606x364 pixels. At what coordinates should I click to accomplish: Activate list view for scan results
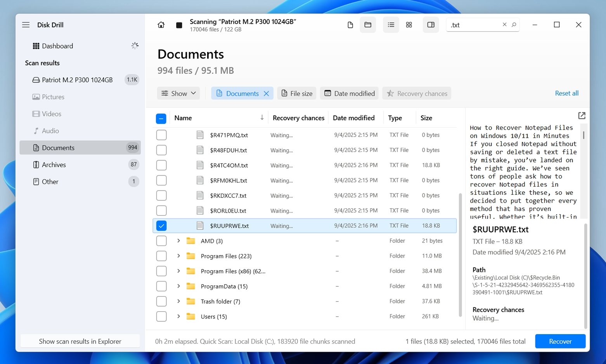point(391,24)
